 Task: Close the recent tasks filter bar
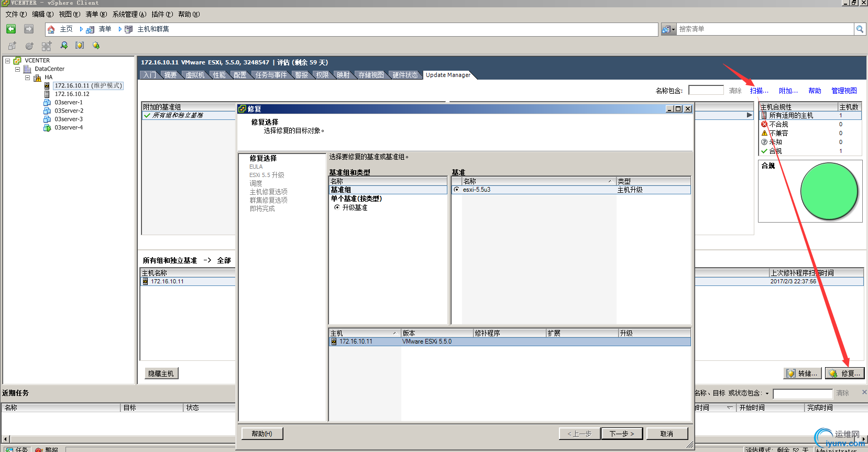coord(864,392)
